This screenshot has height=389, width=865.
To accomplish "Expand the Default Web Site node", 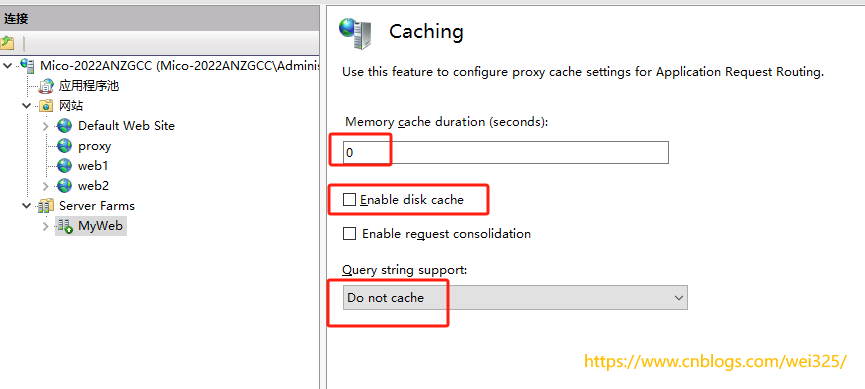I will point(46,126).
